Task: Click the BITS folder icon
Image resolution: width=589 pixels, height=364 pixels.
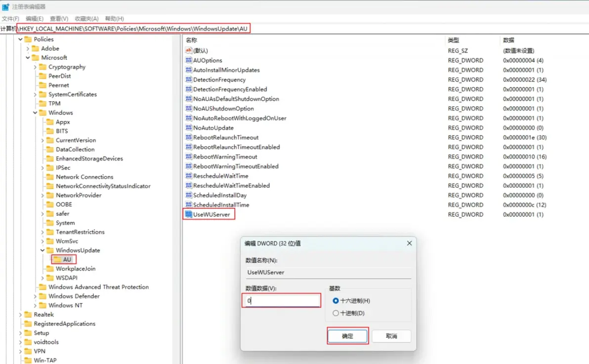Action: click(x=50, y=131)
